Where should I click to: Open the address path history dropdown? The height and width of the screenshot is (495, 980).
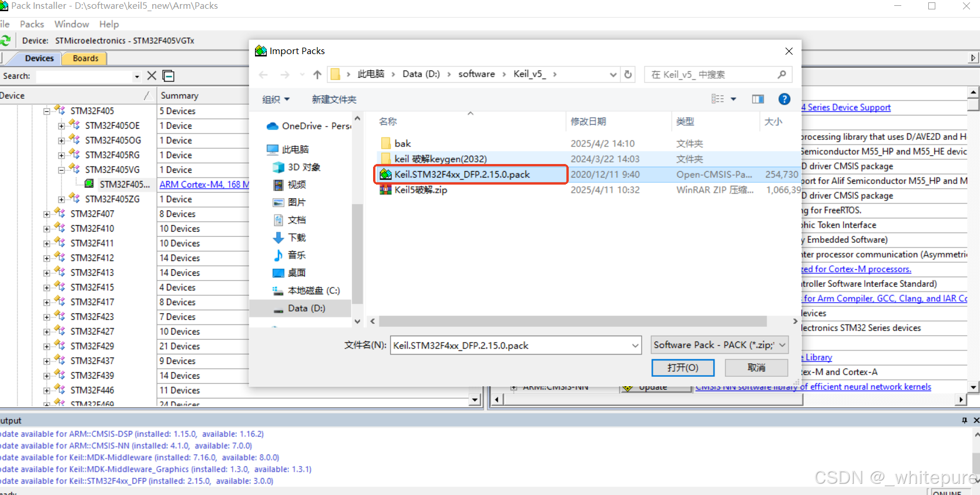coord(613,75)
